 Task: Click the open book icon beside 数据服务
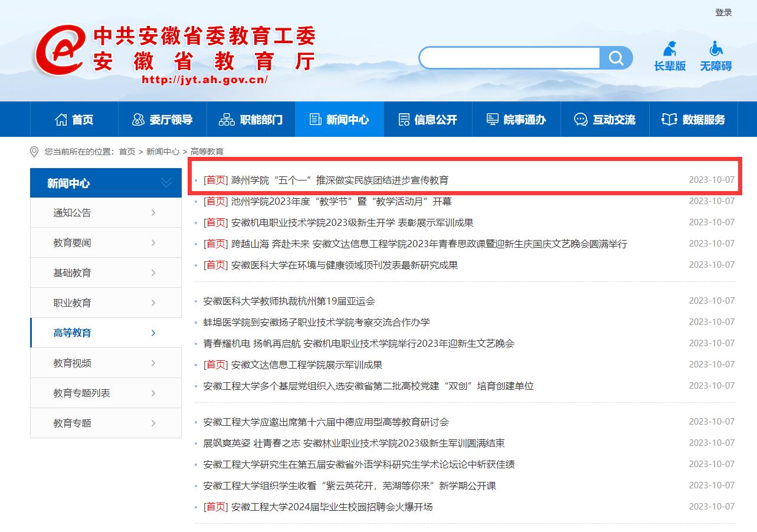coord(669,119)
